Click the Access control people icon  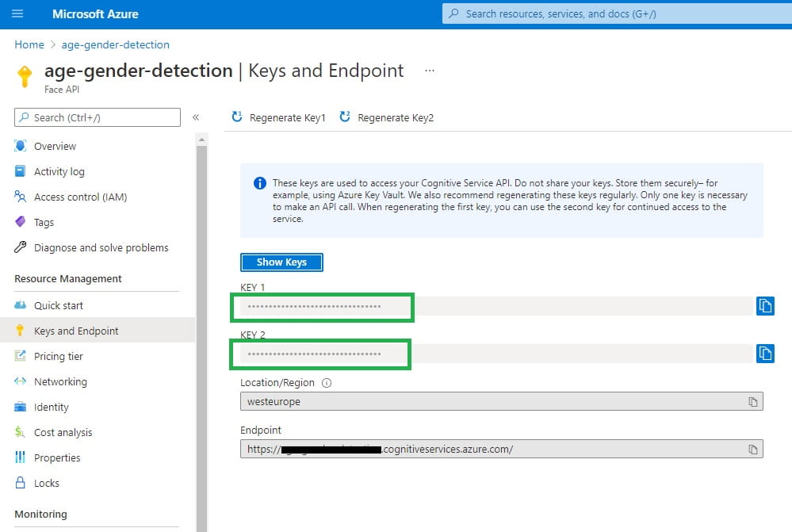coord(20,196)
